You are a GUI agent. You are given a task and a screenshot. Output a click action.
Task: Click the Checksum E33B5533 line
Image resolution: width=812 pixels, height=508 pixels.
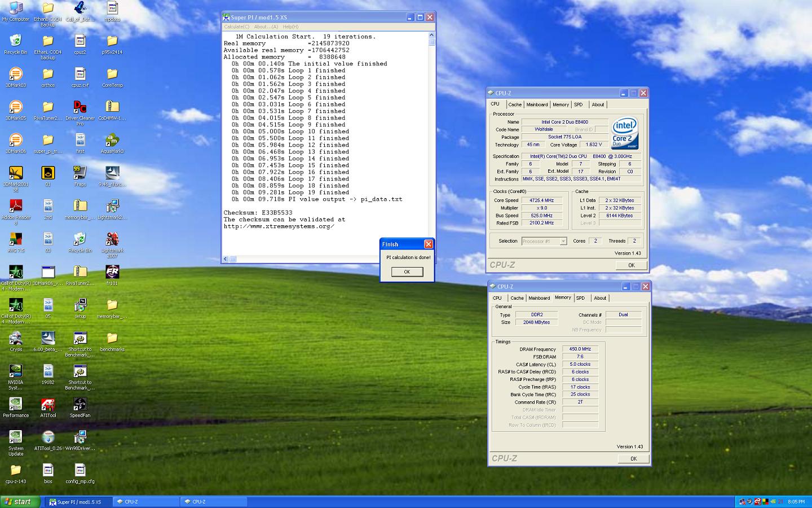coord(258,213)
